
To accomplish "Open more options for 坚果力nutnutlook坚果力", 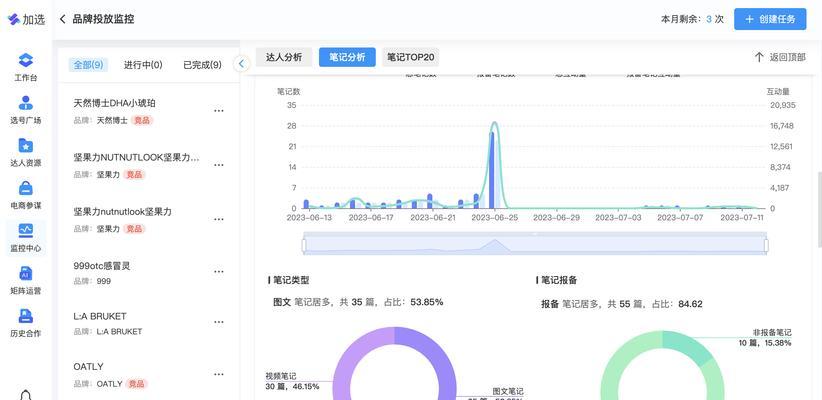I will pyautogui.click(x=219, y=219).
